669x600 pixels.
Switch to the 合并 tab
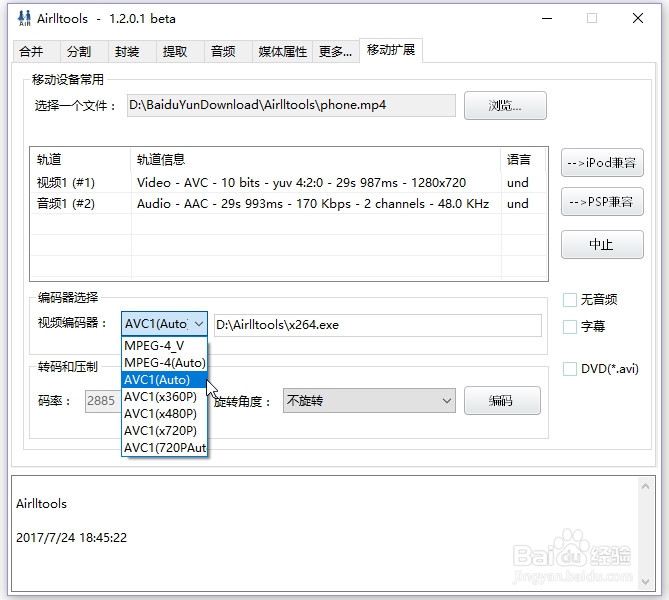click(36, 52)
